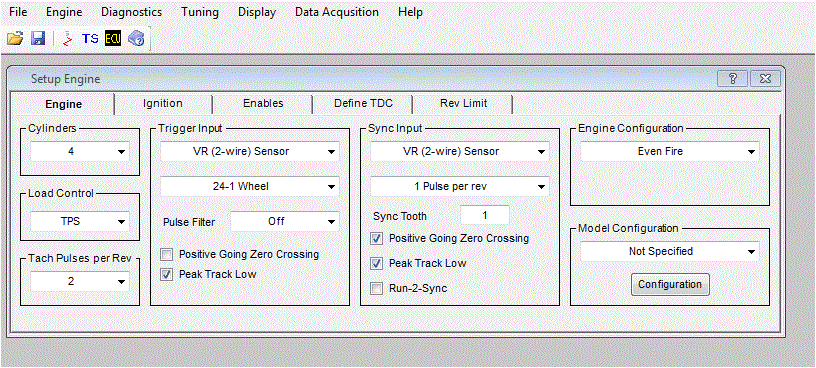Click the red zigzag toolbar icon
This screenshot has width=816, height=368.
68,39
